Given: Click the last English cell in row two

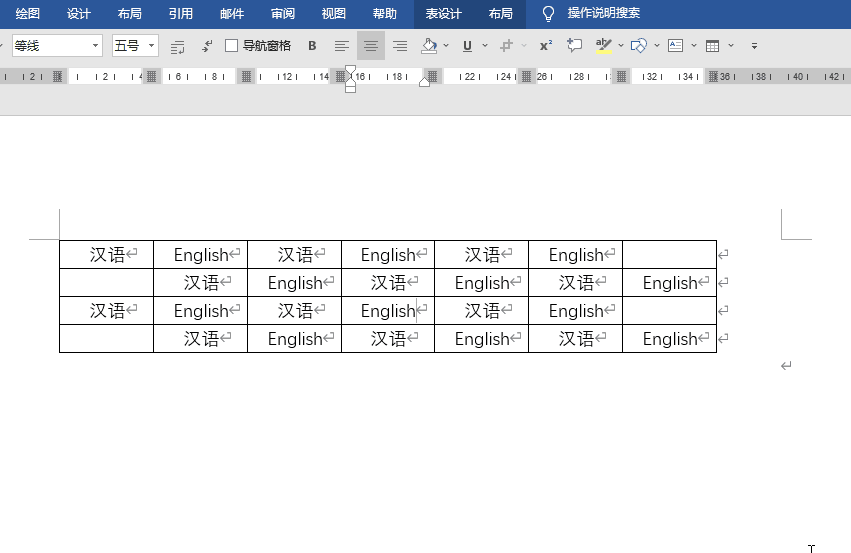Looking at the screenshot, I should click(x=670, y=283).
